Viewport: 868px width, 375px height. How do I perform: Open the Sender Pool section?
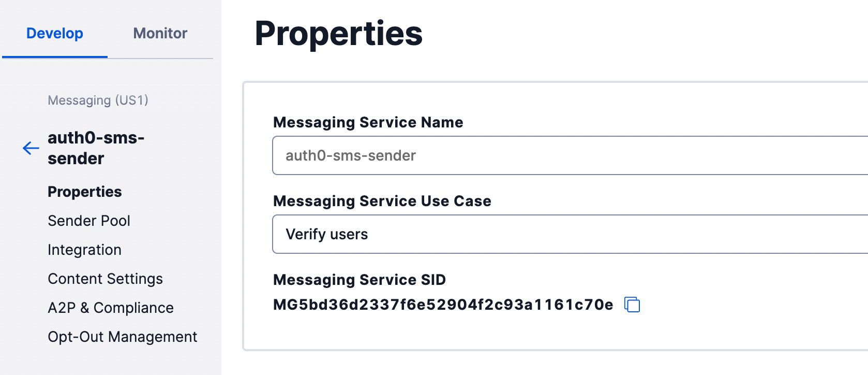[x=88, y=221]
